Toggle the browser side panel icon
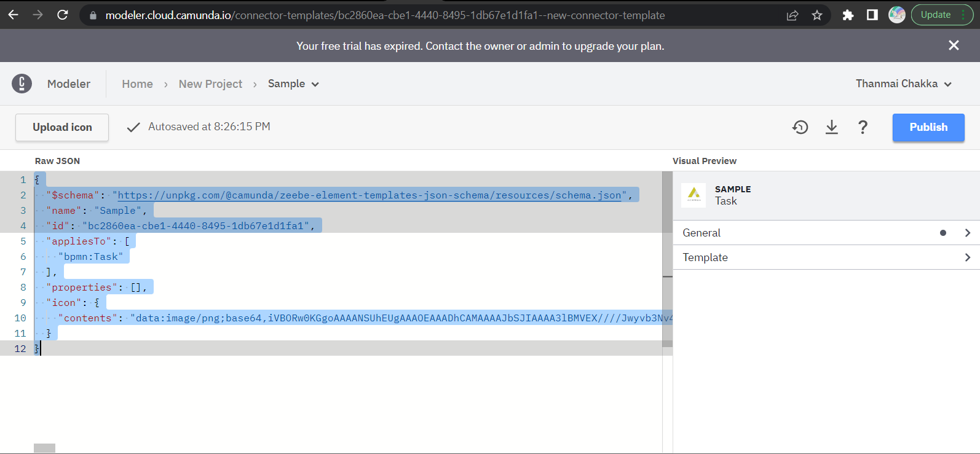 click(x=872, y=15)
